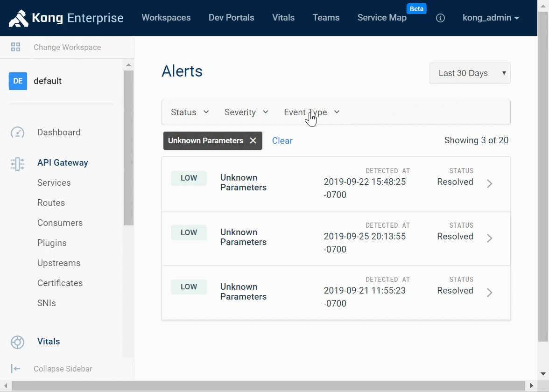The height and width of the screenshot is (392, 549).
Task: Open Vitals in top navigation
Action: (283, 18)
